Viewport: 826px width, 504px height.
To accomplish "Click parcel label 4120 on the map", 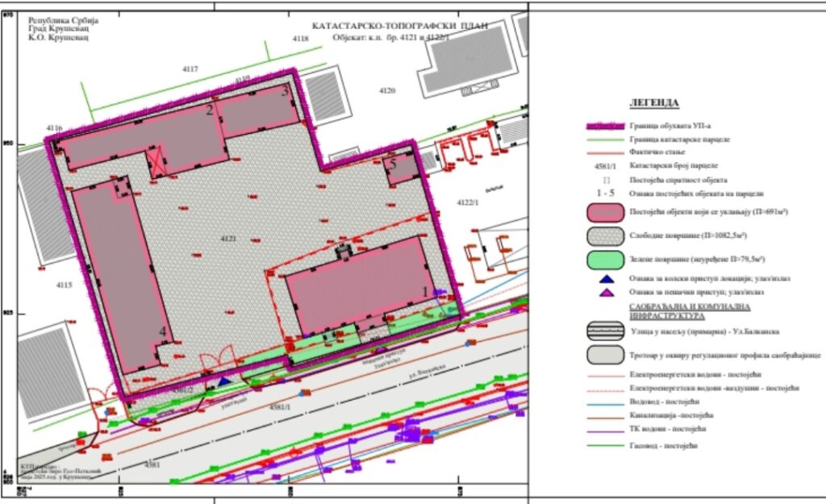I will [x=388, y=91].
